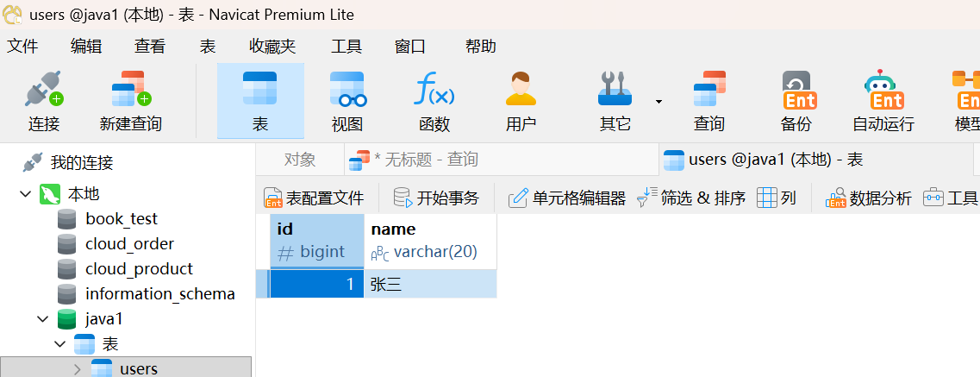This screenshot has height=377, width=980.
Task: Click 筛选 & 排序 button
Action: point(690,198)
